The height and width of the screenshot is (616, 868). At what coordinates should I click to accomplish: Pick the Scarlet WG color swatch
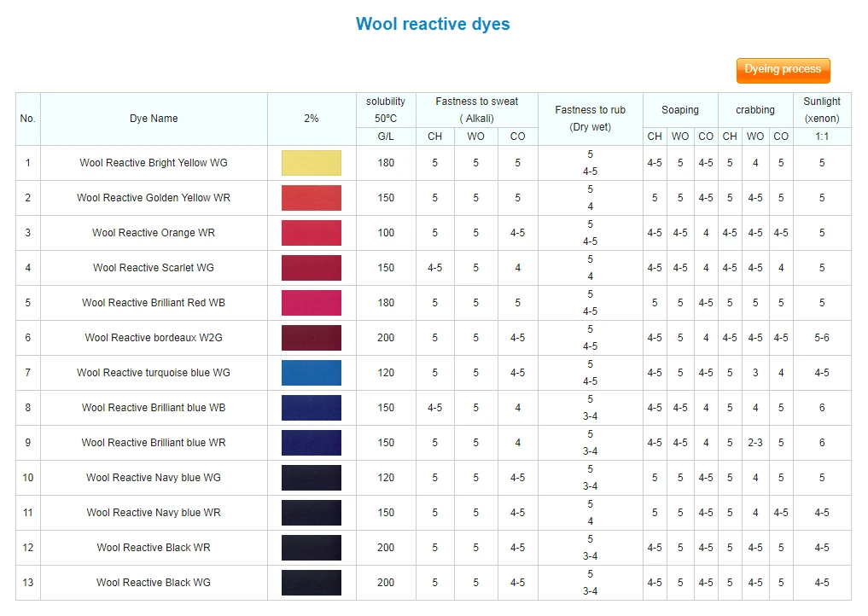point(312,267)
